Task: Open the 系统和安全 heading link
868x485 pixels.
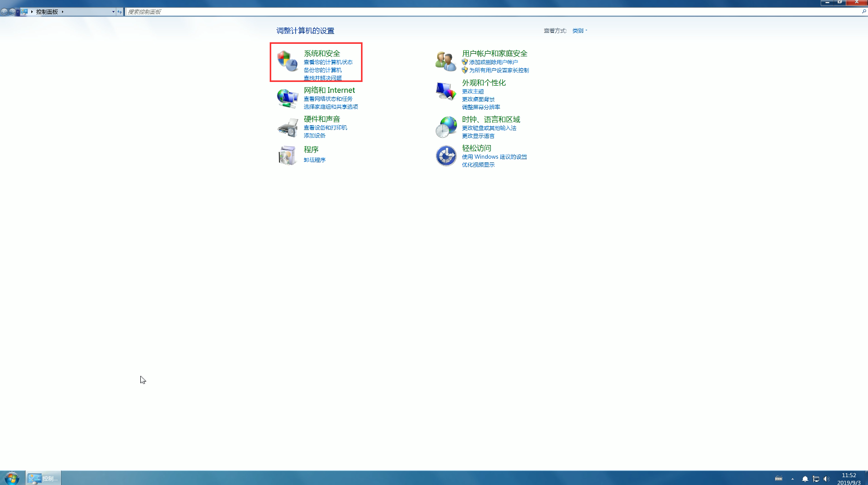Action: coord(322,53)
